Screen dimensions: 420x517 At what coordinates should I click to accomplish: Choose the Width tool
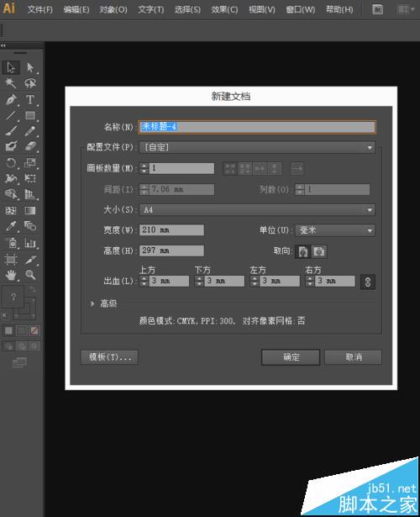point(11,178)
